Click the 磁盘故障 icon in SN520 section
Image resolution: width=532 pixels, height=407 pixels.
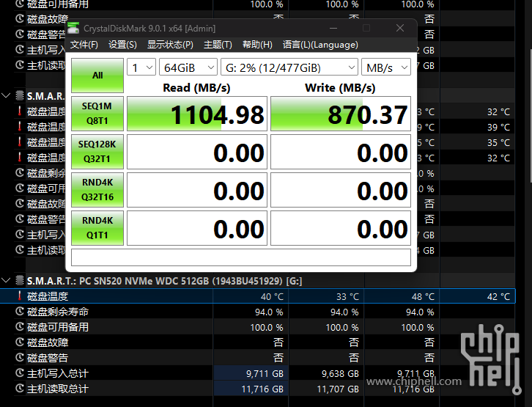coord(20,342)
